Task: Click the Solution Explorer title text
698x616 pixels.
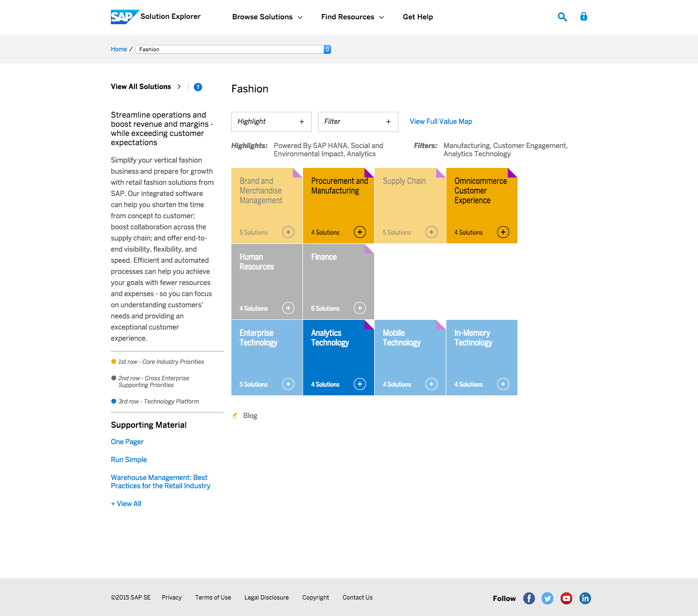Action: 170,16
